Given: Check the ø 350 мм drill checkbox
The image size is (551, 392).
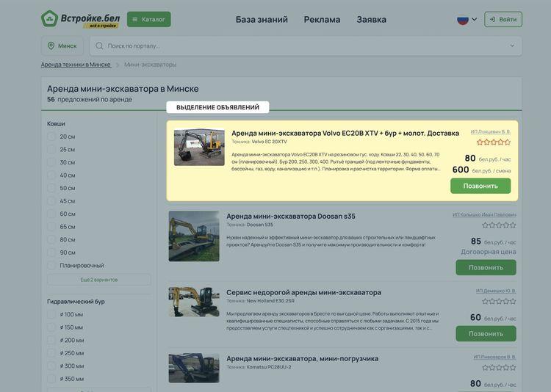Looking at the screenshot, I should pyautogui.click(x=51, y=379).
